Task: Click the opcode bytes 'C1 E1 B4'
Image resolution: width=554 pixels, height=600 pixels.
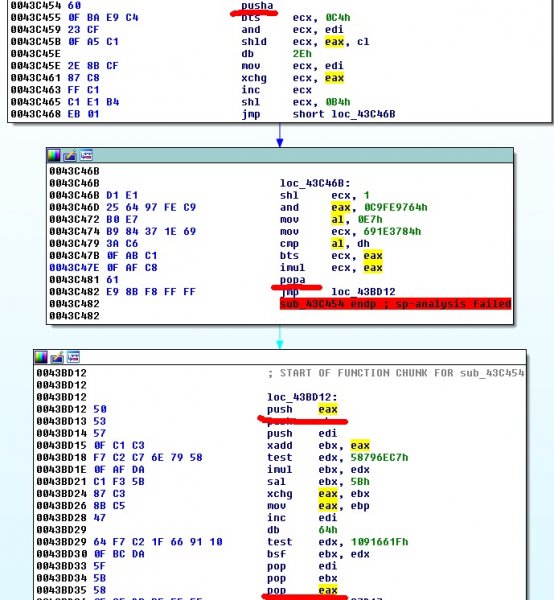Action: [x=93, y=102]
